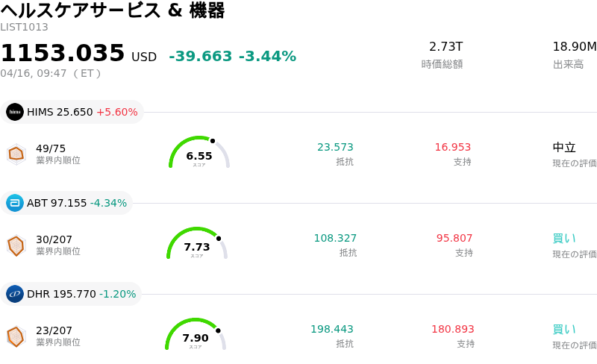597x364 pixels.
Task: Click the ABT 買い current rating
Action: click(564, 238)
